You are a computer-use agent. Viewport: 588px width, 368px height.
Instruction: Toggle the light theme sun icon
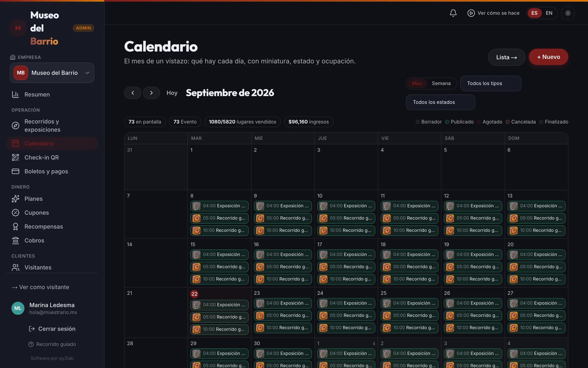pyautogui.click(x=568, y=13)
